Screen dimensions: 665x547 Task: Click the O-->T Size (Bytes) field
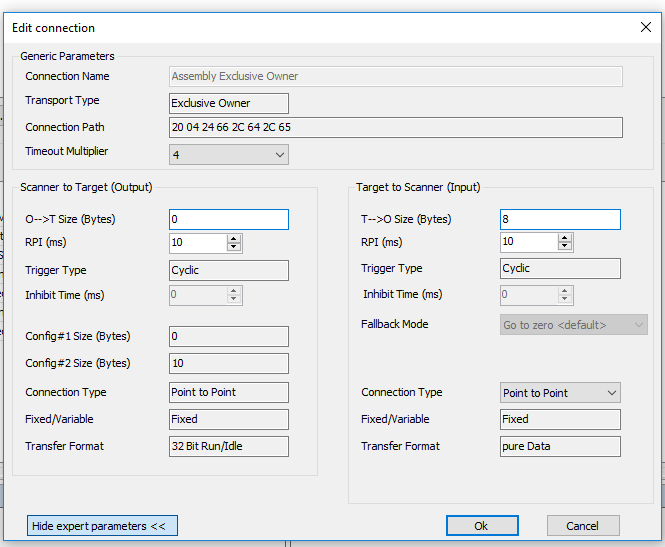(228, 220)
